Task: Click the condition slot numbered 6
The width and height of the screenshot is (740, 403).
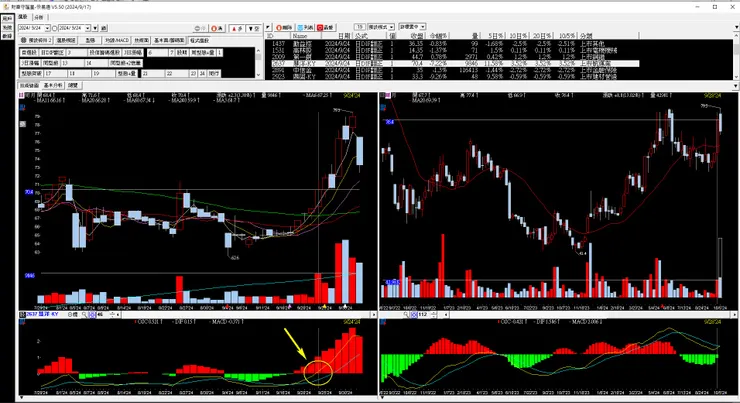Action: (x=158, y=52)
